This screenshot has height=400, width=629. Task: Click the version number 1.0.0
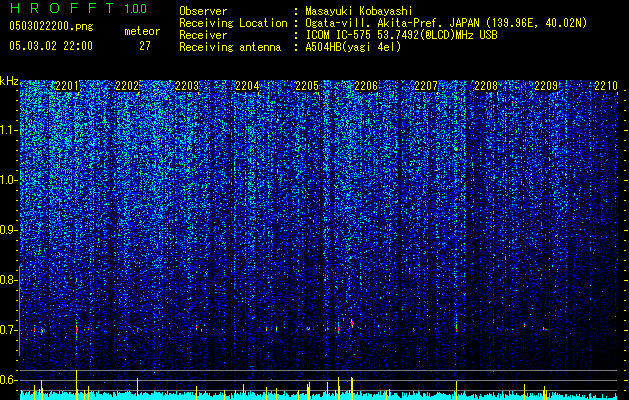click(136, 8)
